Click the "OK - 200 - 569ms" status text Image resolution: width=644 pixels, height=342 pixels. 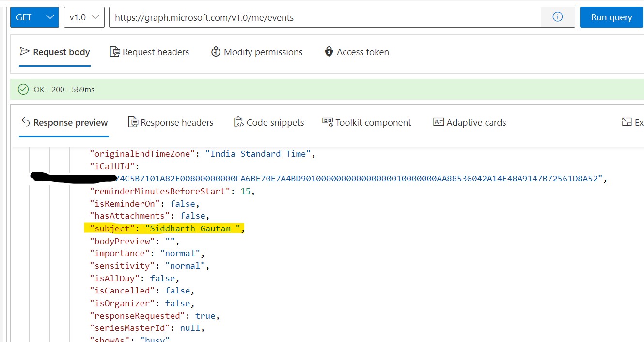(64, 90)
